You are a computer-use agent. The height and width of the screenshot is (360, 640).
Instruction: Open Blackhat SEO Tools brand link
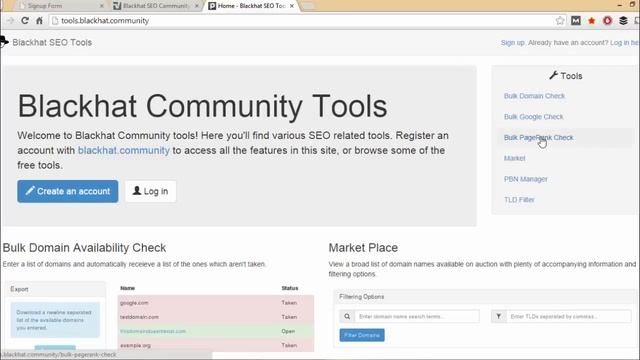[x=52, y=42]
